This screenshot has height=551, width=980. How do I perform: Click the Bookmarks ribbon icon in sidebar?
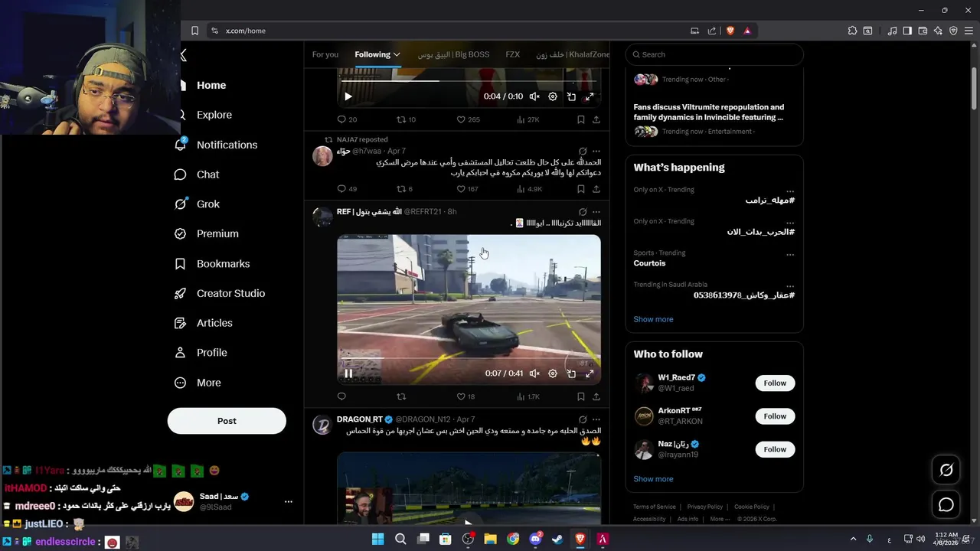pyautogui.click(x=181, y=263)
